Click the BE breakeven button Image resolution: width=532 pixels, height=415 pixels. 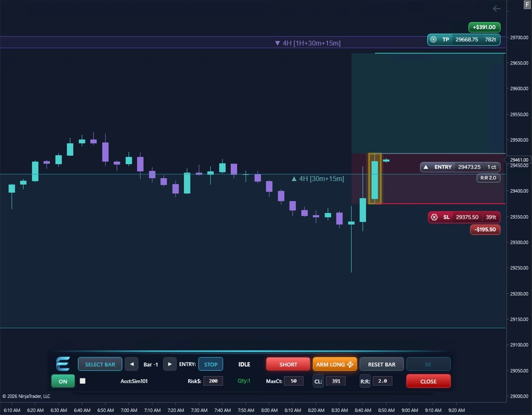click(x=428, y=364)
